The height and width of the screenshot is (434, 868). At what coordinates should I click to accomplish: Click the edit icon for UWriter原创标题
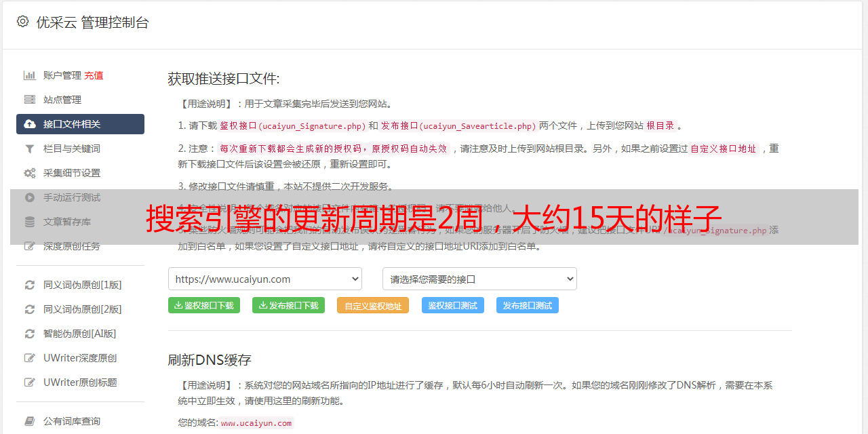coord(30,382)
